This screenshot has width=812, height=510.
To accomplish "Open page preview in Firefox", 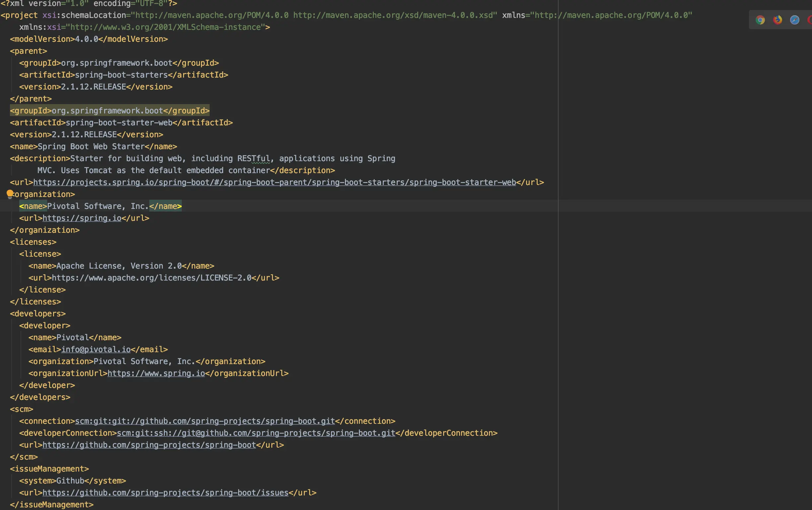I will pos(777,20).
